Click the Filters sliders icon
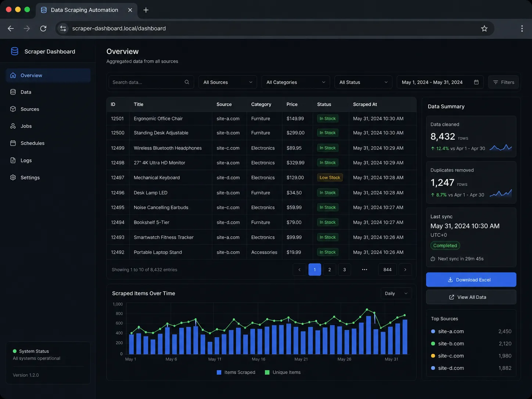The width and height of the screenshot is (532, 399). tap(496, 82)
